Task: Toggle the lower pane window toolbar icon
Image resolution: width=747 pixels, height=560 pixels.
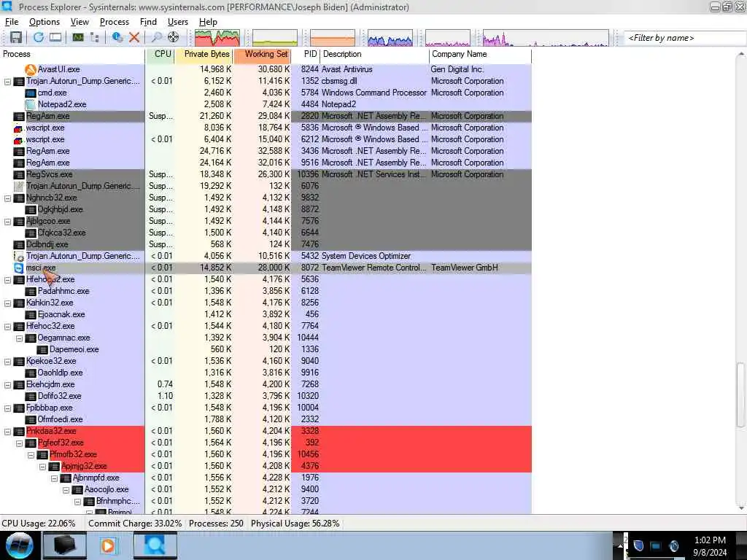Action: click(55, 38)
